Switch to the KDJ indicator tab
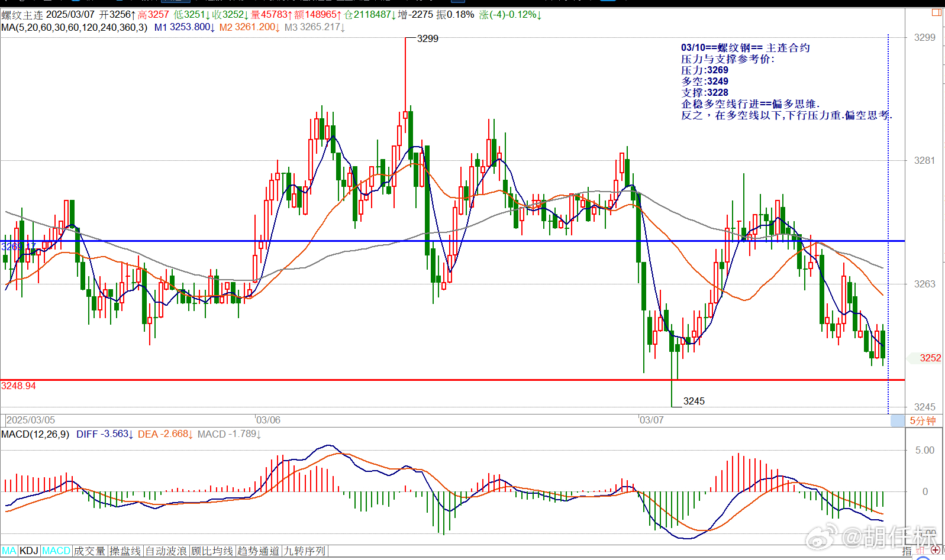Image resolution: width=945 pixels, height=560 pixels. 29,551
